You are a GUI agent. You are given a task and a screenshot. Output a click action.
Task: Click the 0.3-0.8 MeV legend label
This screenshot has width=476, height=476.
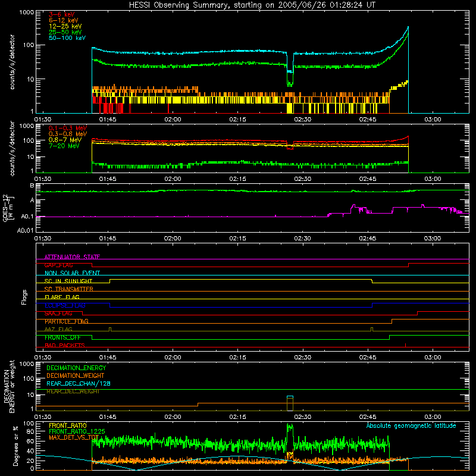coord(68,134)
